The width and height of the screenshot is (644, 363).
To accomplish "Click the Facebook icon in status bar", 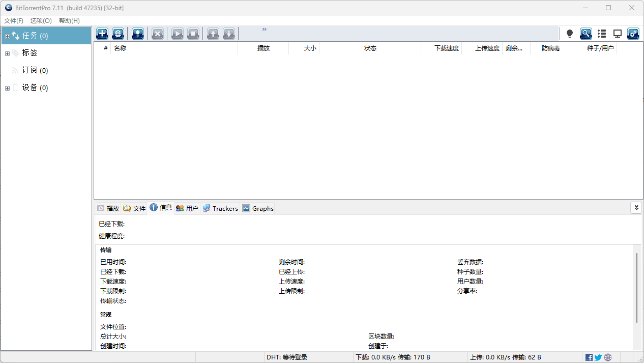I will tap(589, 357).
